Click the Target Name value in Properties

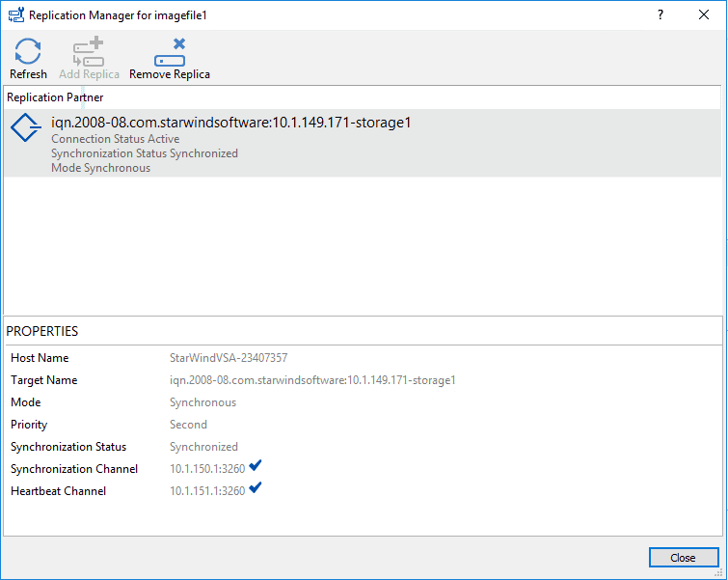tap(312, 380)
